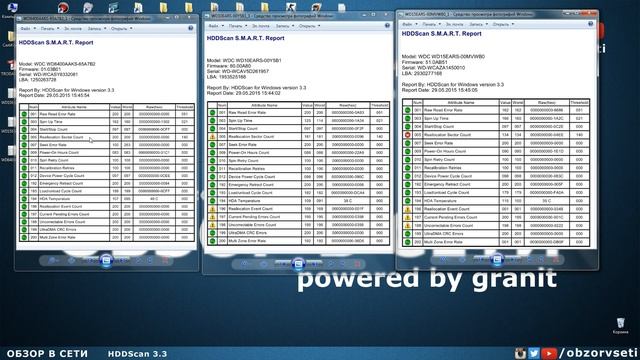Click actual size button in WD15EARS viewer
Image resolution: width=640 pixels, height=360 pixels.
click(x=462, y=259)
